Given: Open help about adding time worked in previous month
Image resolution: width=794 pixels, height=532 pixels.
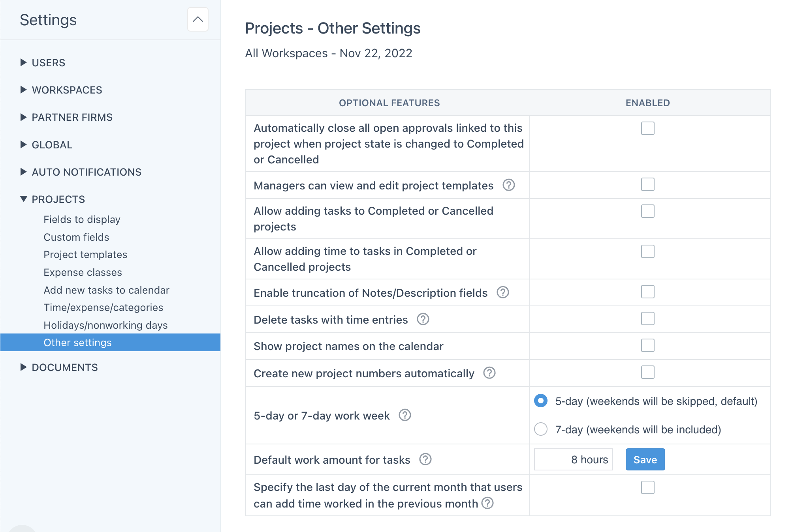Looking at the screenshot, I should (x=488, y=504).
